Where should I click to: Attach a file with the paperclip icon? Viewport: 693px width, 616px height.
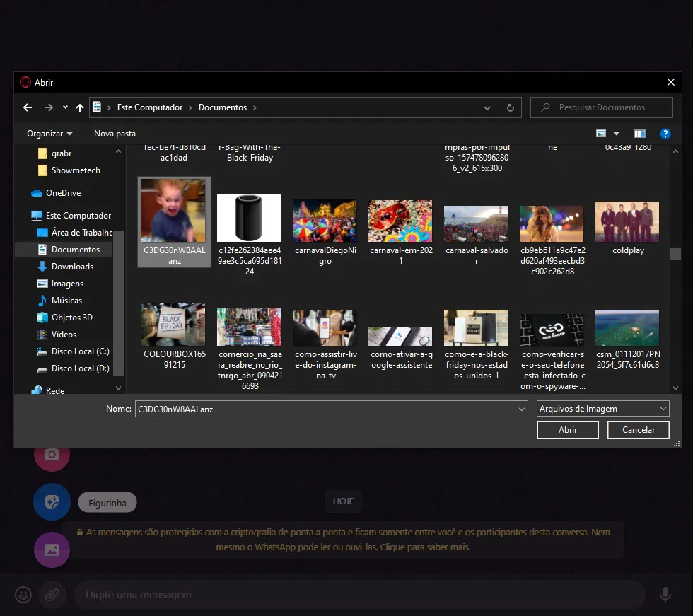(52, 595)
